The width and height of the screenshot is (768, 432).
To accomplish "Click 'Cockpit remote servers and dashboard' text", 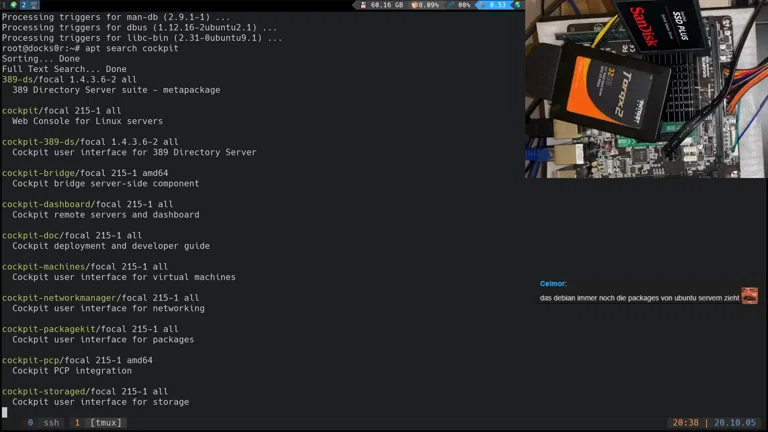I will point(105,215).
